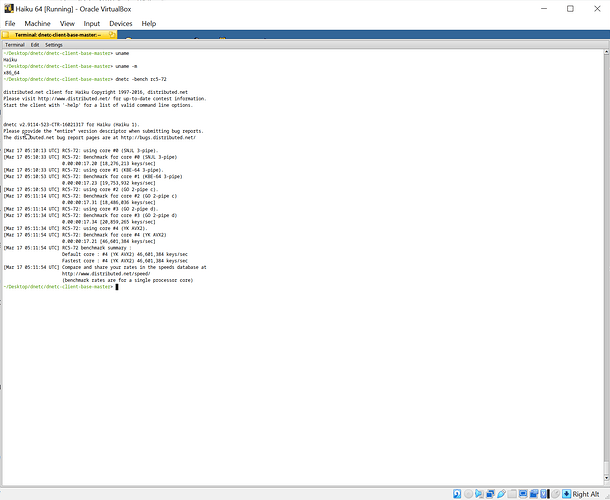Viewport: 610px width, 500px height.
Task: Open the VirtualBox File menu
Action: [10, 23]
